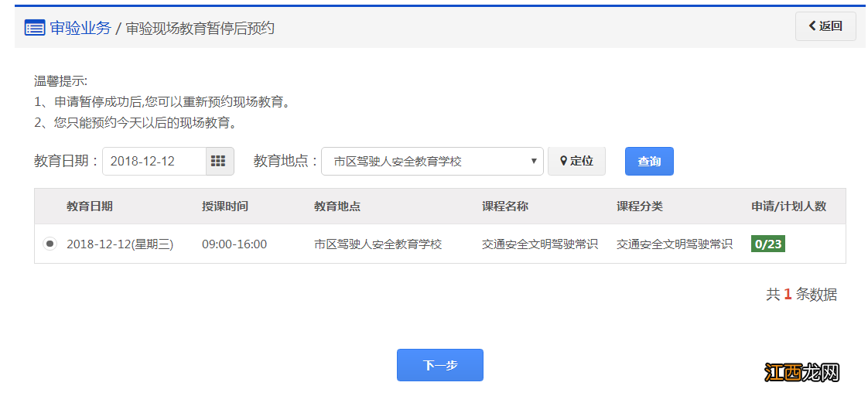Click the 定位 location button
Screen dimensions: 868x396
coord(576,161)
